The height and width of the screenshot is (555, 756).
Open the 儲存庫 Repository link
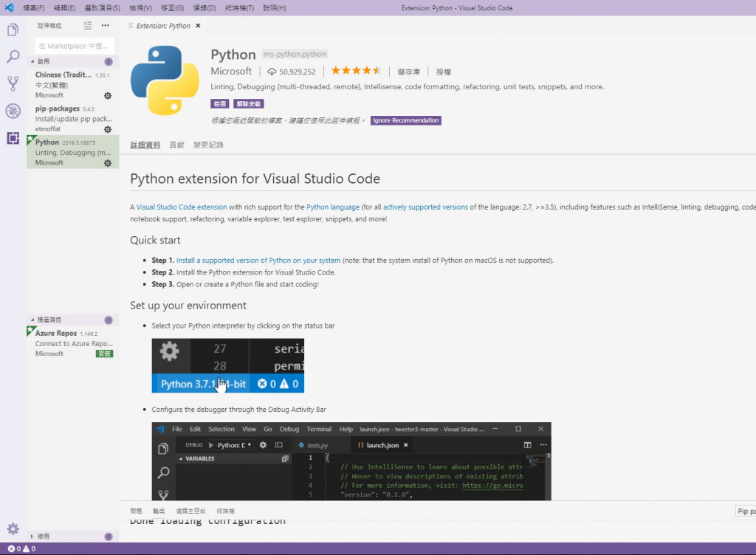(408, 72)
